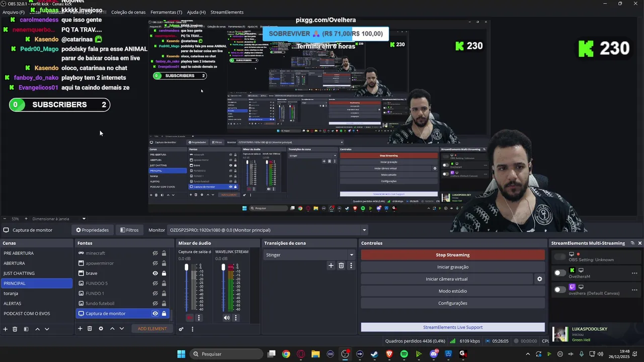The width and height of the screenshot is (644, 362).
Task: Move selected scene up in Cenas list
Action: [x=37, y=329]
